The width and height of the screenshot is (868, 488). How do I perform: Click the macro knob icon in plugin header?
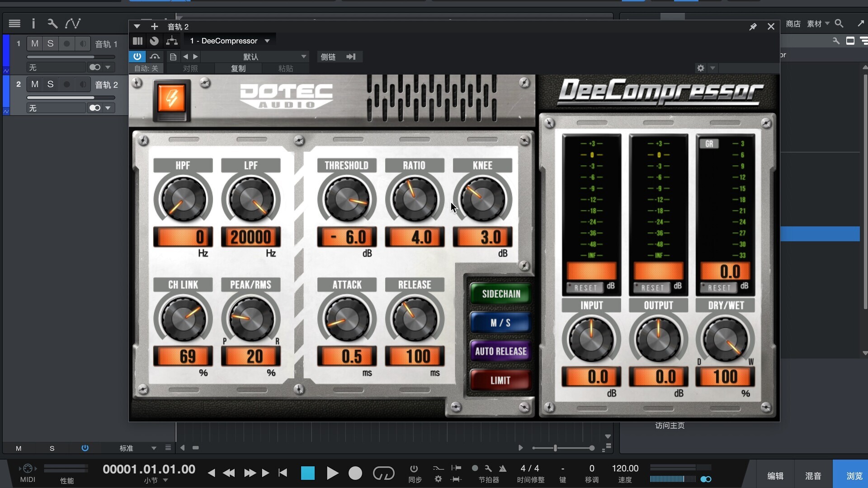(154, 41)
